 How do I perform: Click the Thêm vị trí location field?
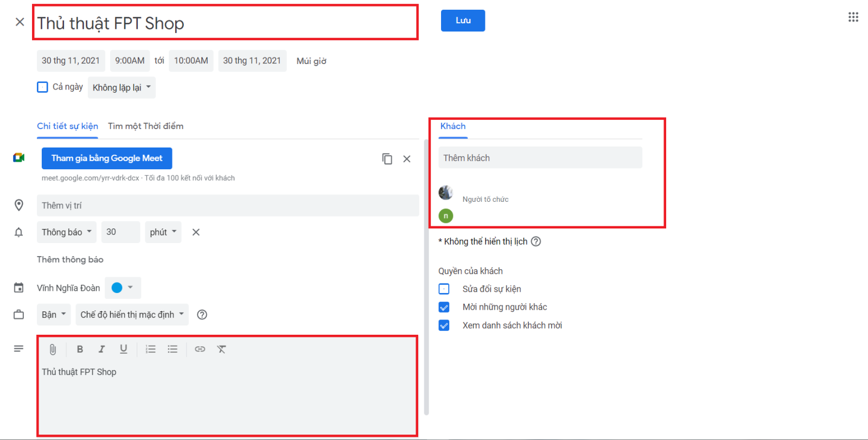[x=228, y=206]
